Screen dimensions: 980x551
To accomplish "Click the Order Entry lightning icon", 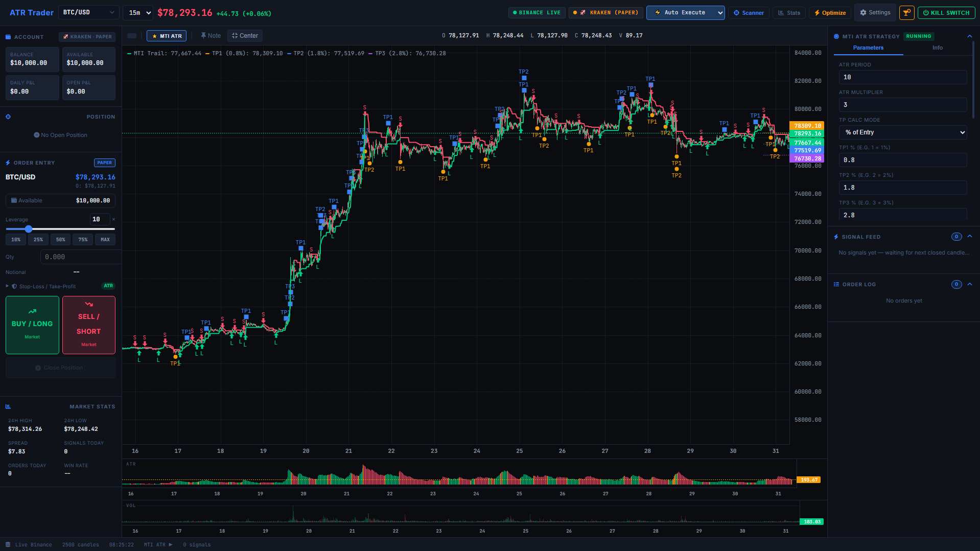I will (8, 163).
